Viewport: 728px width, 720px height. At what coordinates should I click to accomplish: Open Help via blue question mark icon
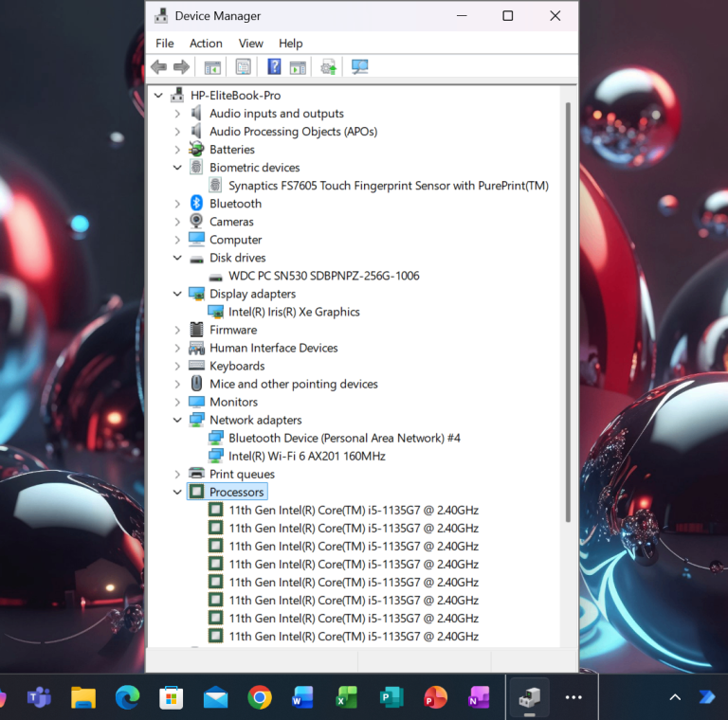point(274,67)
